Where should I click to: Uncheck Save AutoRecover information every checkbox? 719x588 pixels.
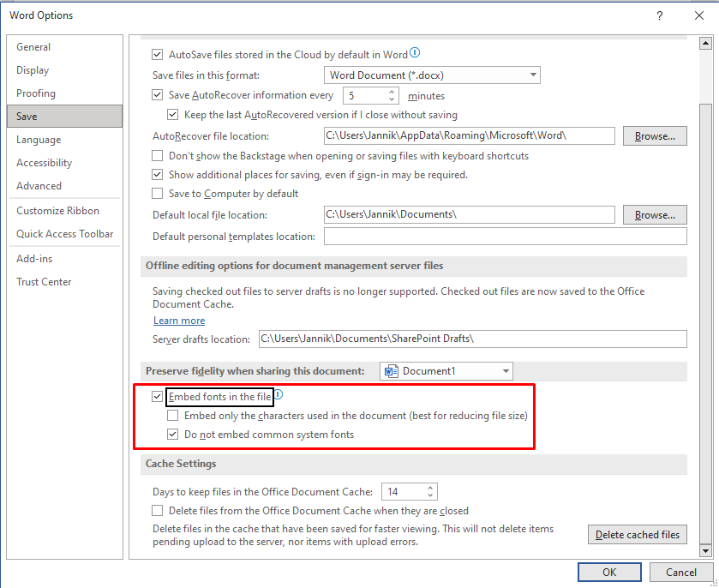click(158, 95)
